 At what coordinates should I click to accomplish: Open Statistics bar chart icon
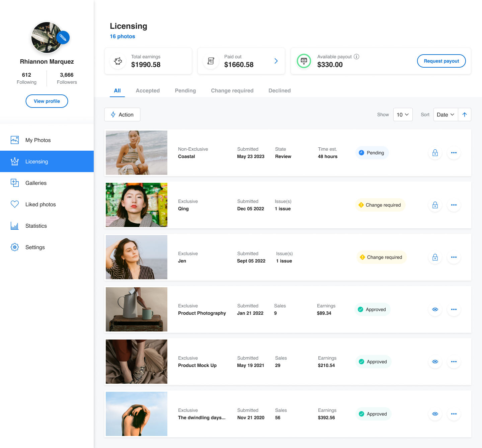15,226
